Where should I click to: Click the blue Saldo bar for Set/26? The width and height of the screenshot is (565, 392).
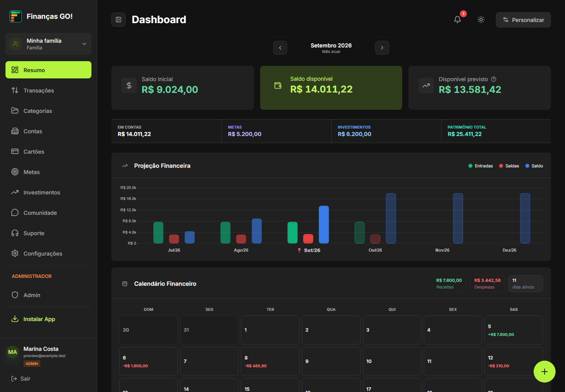point(324,225)
